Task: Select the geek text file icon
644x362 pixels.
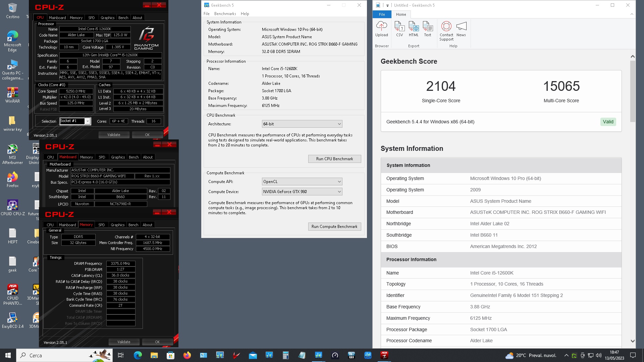Action: click(x=13, y=264)
